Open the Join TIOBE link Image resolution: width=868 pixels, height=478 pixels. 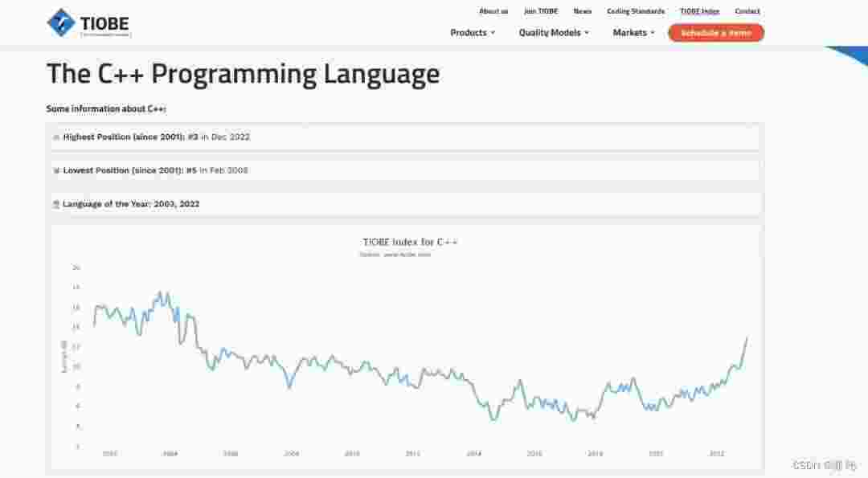pyautogui.click(x=541, y=11)
